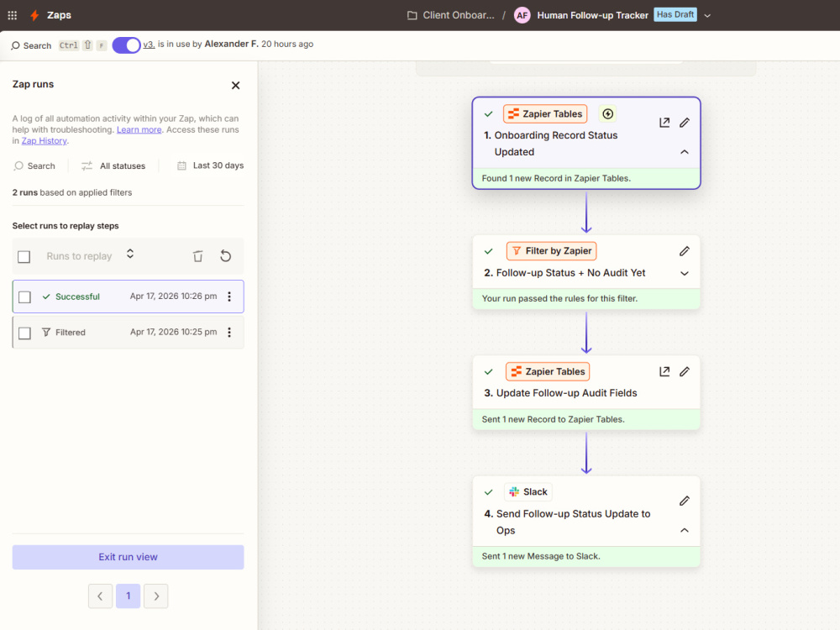Click the Zaps title text
840x630 pixels.
pyautogui.click(x=59, y=15)
